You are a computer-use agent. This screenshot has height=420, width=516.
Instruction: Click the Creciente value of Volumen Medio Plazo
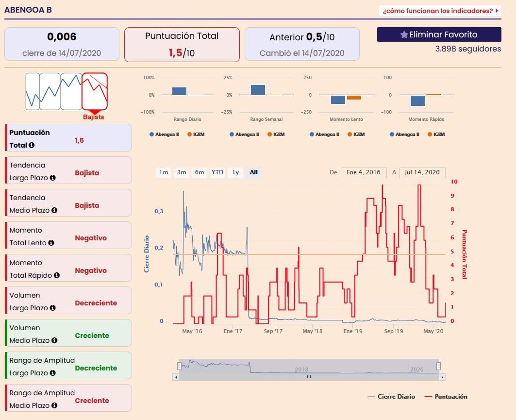pos(92,336)
